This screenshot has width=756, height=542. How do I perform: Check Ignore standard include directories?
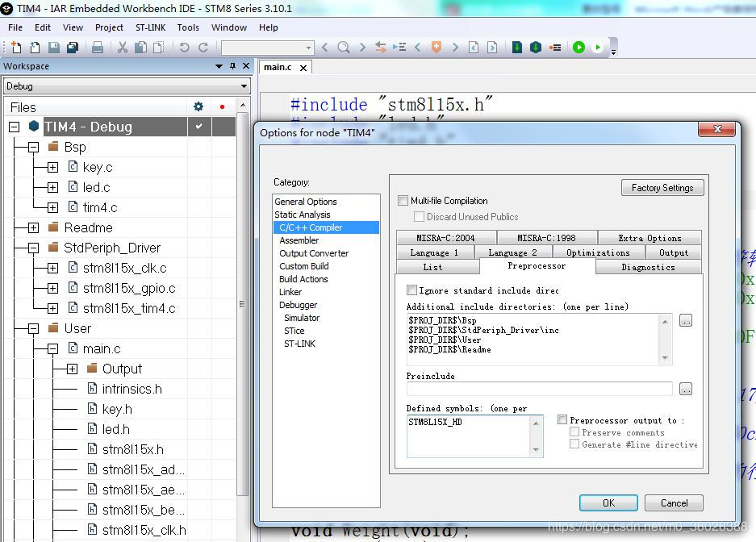click(412, 290)
